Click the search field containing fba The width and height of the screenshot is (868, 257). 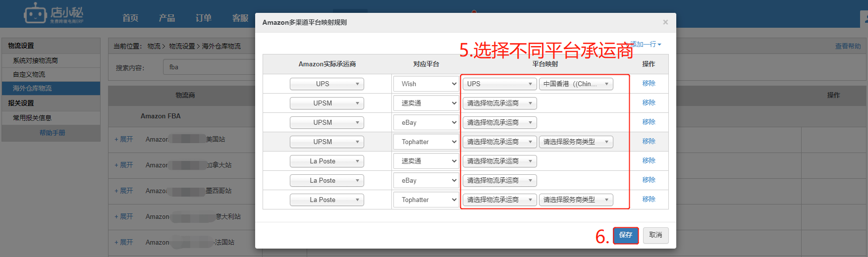coord(209,67)
